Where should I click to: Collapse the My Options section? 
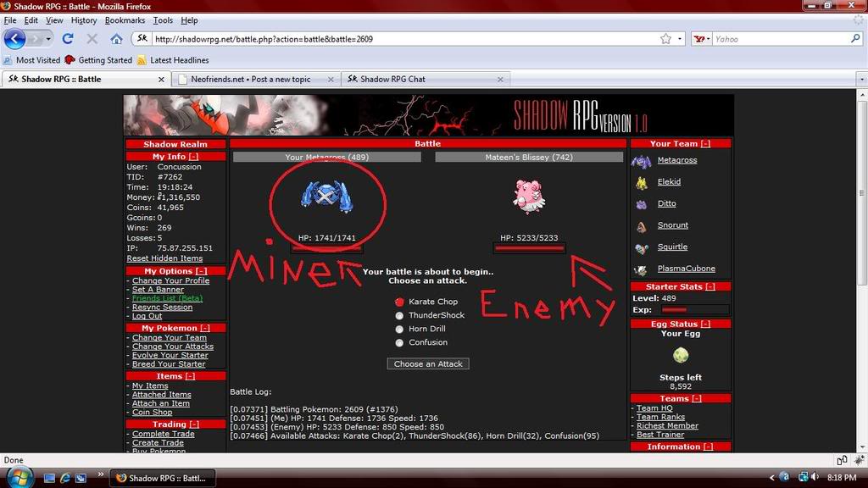click(x=201, y=271)
